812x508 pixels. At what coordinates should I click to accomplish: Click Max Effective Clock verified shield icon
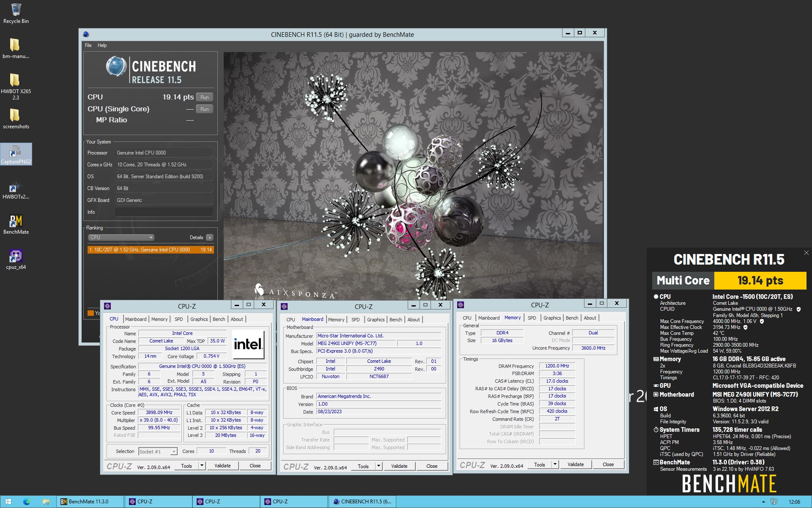point(745,327)
